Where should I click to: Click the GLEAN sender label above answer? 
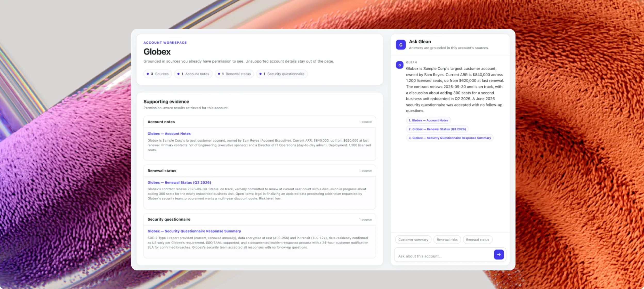pos(411,62)
